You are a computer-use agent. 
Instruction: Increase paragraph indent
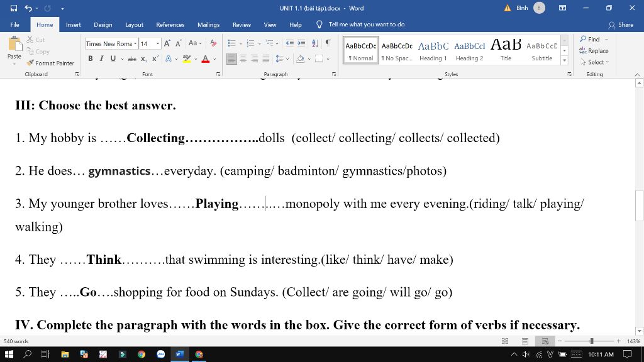(x=301, y=43)
